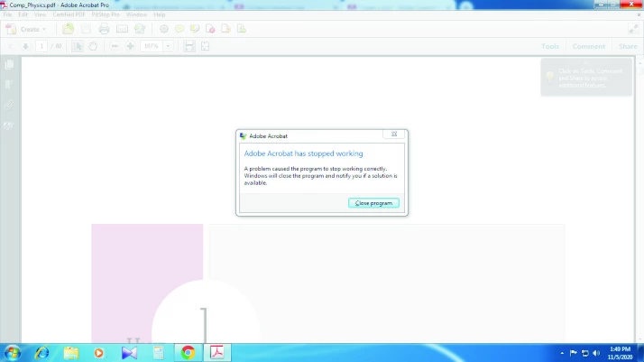Open the PitStop Pro menu
644x362 pixels.
[x=106, y=14]
